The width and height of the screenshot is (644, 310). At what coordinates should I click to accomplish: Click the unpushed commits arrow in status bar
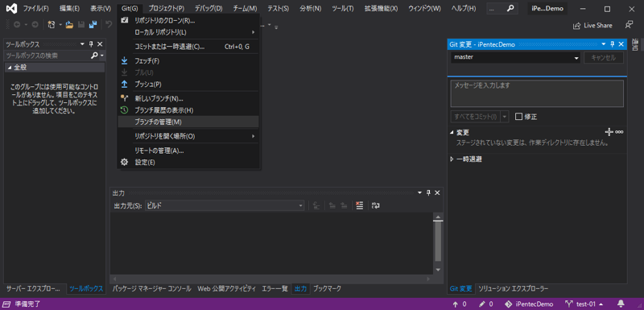(455, 304)
